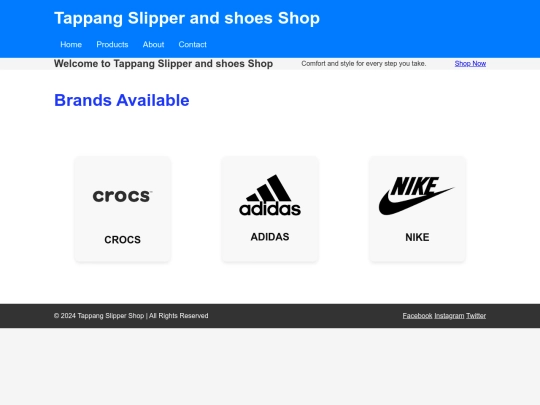
Task: Click the Nike swoosh logo
Action: click(417, 196)
